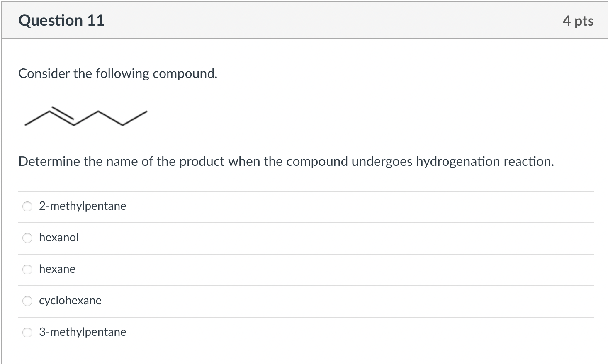Click the 3-methylpentane answer label text
This screenshot has width=608, height=364.
[x=83, y=332]
